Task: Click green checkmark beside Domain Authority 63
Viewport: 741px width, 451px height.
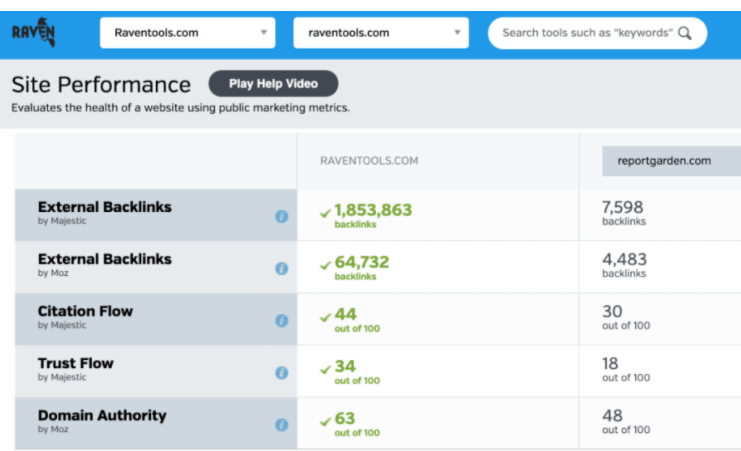Action: click(325, 420)
